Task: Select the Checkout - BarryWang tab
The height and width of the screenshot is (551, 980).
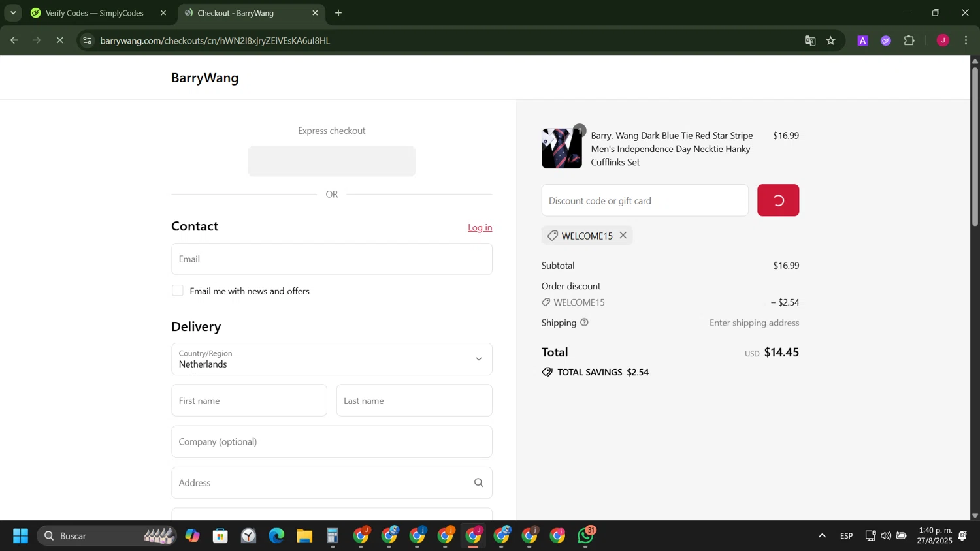Action: (x=252, y=13)
